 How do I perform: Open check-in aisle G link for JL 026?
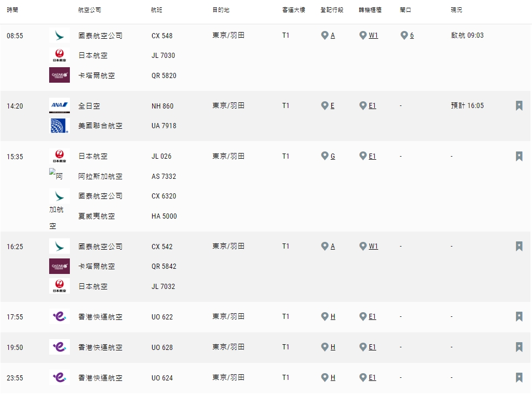(x=332, y=156)
